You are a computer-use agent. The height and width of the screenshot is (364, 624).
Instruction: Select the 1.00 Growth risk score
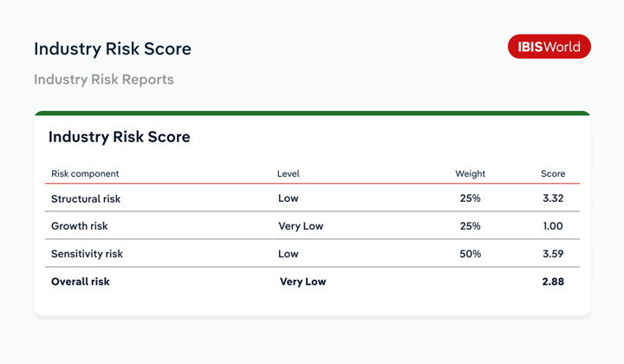pyautogui.click(x=553, y=226)
